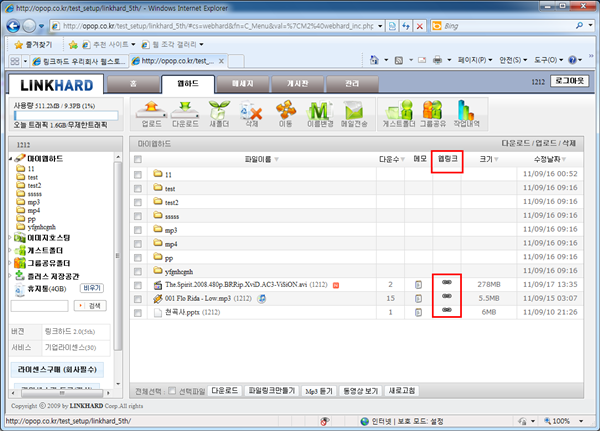Click web link icon for 천곡사.pptx
The width and height of the screenshot is (600, 431).
click(x=447, y=310)
